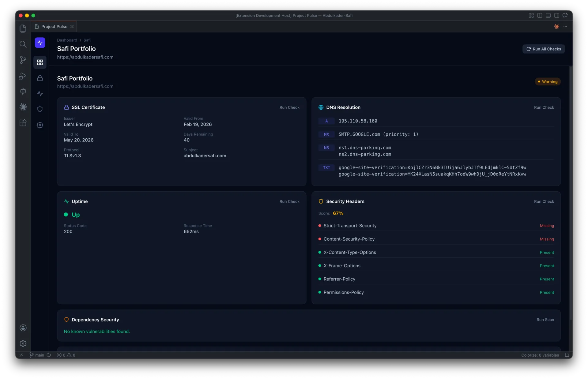Toggle the primary side bar layout icon
This screenshot has height=379, width=588.
tap(540, 15)
